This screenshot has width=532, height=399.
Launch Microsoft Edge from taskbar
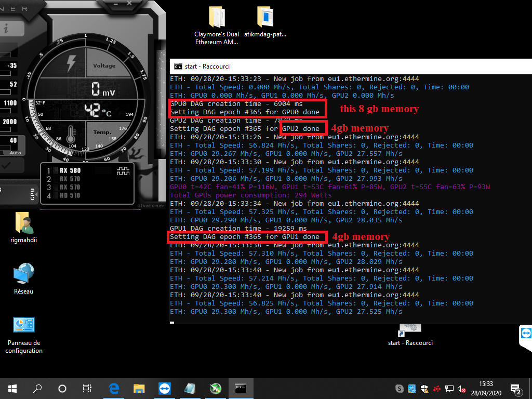click(114, 389)
